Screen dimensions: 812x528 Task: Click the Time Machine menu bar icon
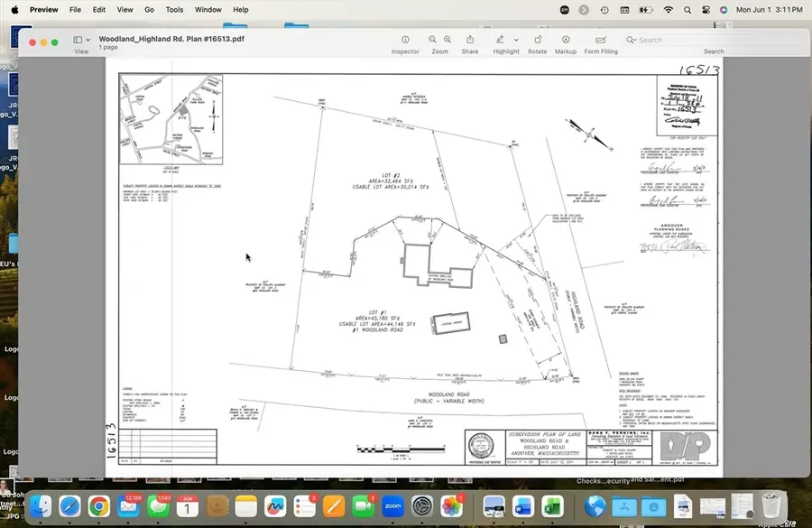point(604,9)
